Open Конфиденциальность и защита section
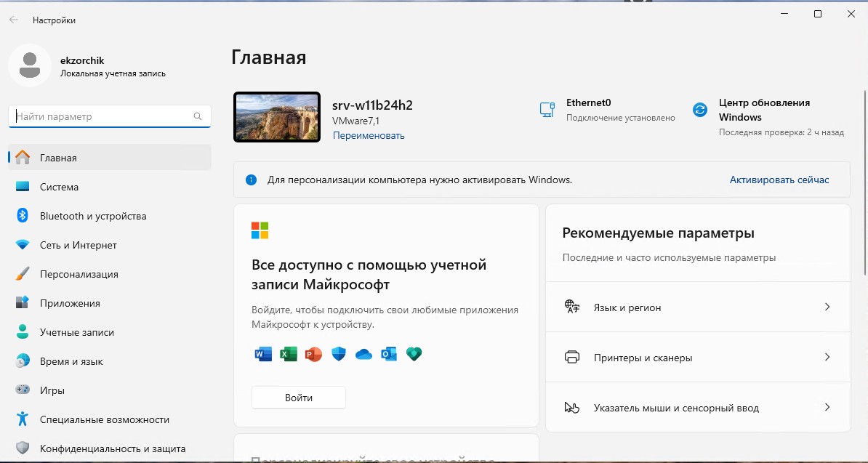The width and height of the screenshot is (868, 463). 110,448
